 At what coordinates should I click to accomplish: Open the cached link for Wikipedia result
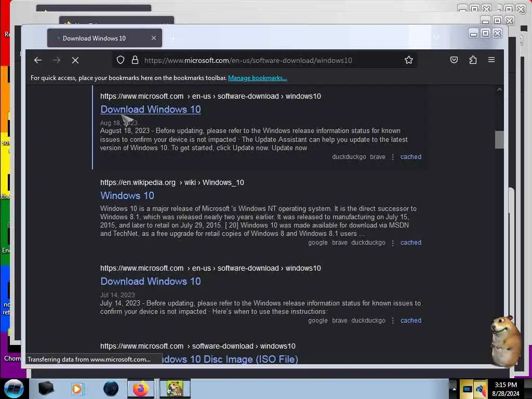pyautogui.click(x=411, y=243)
